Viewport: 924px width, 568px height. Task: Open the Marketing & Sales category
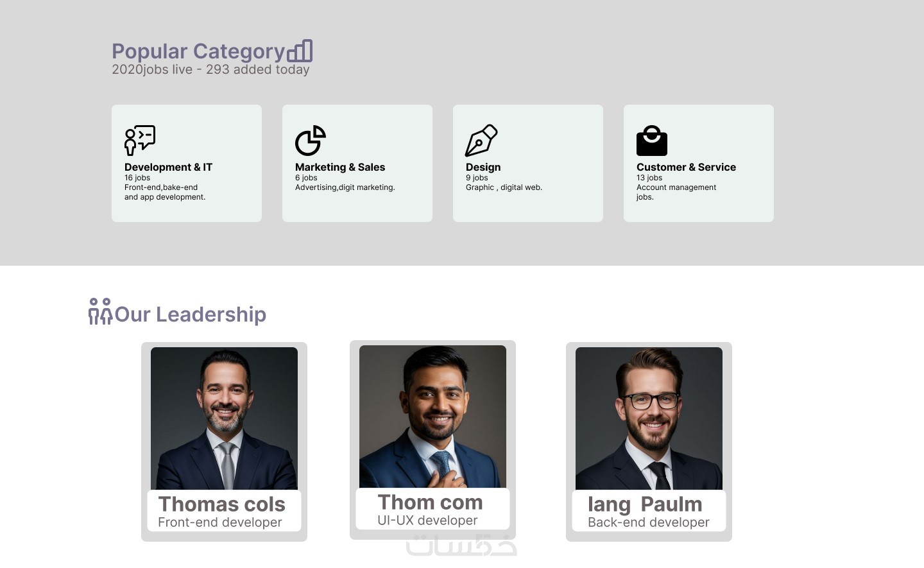pos(340,167)
